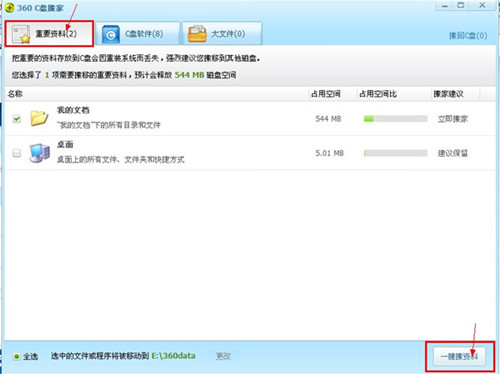Screen dimensions: 500x374
Task: Switch to the C盘软件(8) tab
Action: coord(138,34)
